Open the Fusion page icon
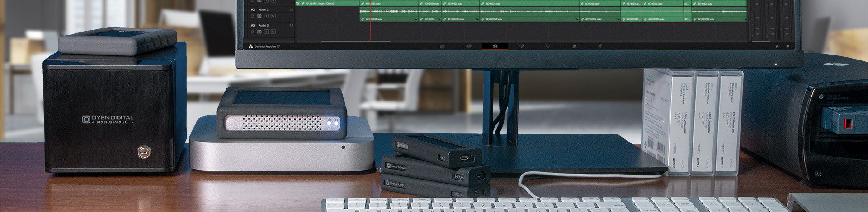This screenshot has height=212, width=868. coord(521,46)
